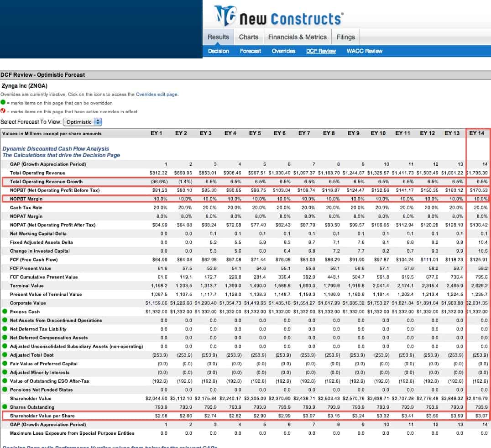The height and width of the screenshot is (448, 491).
Task: Click the 'Cash Tax Rate' row label
Action: (26, 207)
